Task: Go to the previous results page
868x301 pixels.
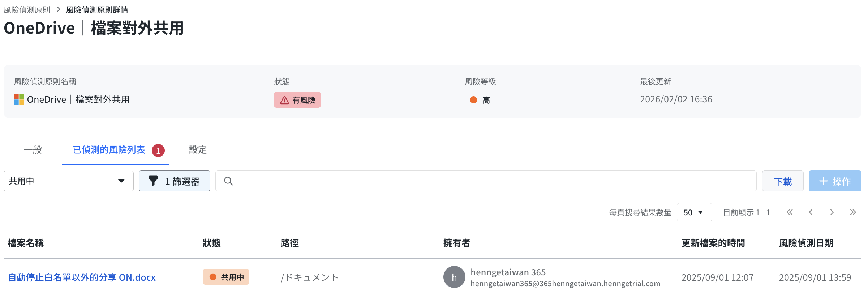Action: (811, 212)
